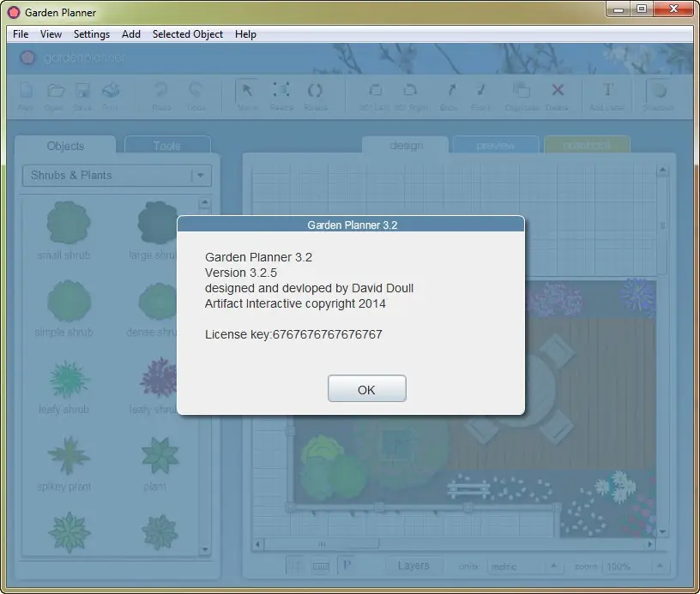
Task: Open the Help menu
Action: pos(245,34)
